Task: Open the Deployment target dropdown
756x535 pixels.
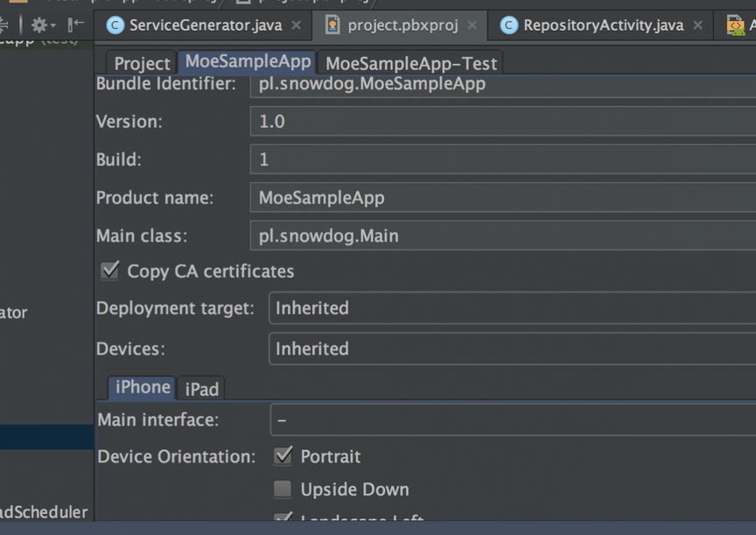Action: click(512, 308)
